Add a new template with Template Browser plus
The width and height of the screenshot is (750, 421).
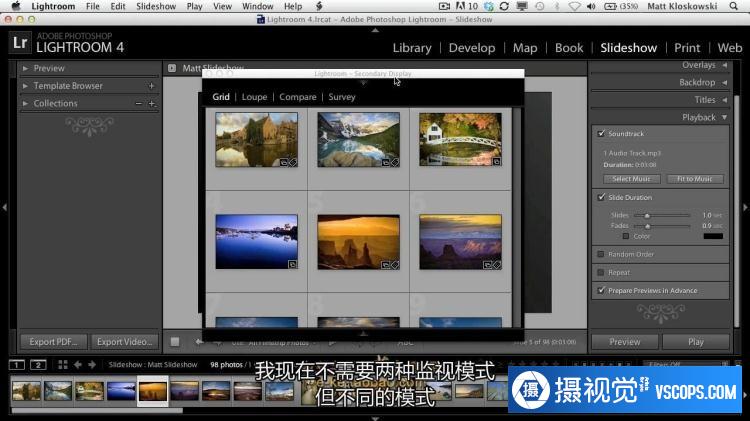[x=151, y=86]
